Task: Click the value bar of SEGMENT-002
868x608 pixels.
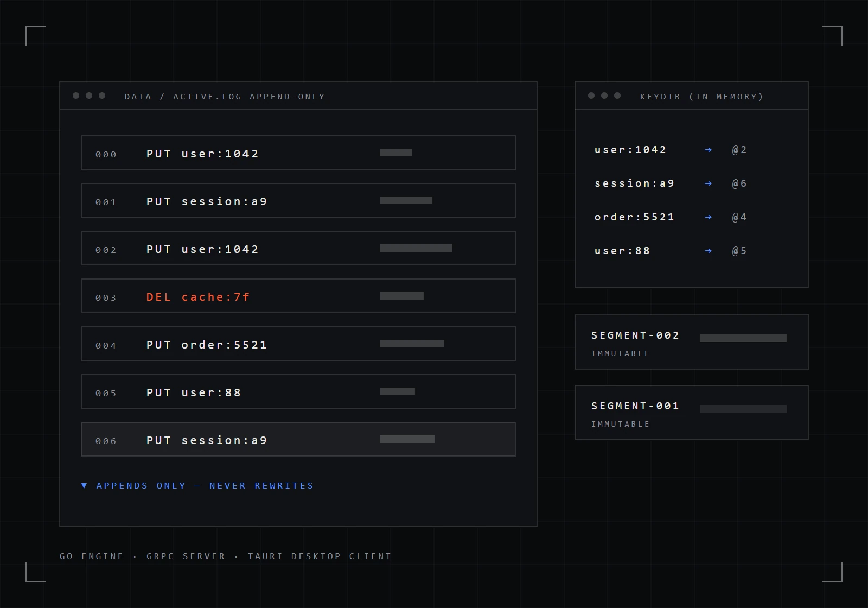Action: tap(743, 338)
